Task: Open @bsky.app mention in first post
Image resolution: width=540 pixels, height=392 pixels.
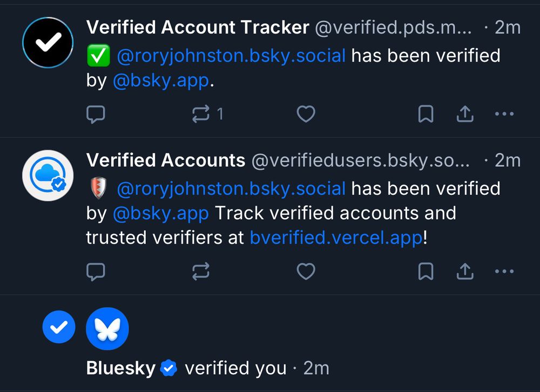Action: pyautogui.click(x=160, y=81)
